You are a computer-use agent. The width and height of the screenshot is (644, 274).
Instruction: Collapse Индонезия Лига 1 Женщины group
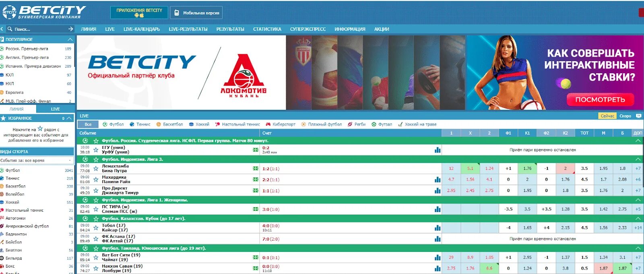638,200
